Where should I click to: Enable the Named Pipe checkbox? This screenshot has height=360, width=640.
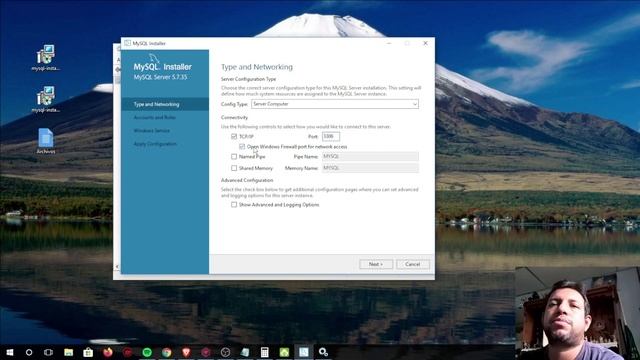234,156
